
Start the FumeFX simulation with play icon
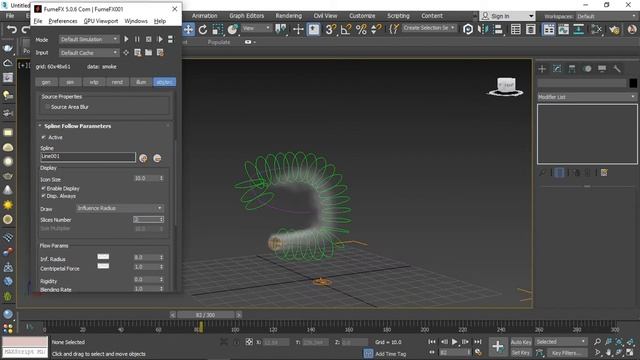(126, 39)
